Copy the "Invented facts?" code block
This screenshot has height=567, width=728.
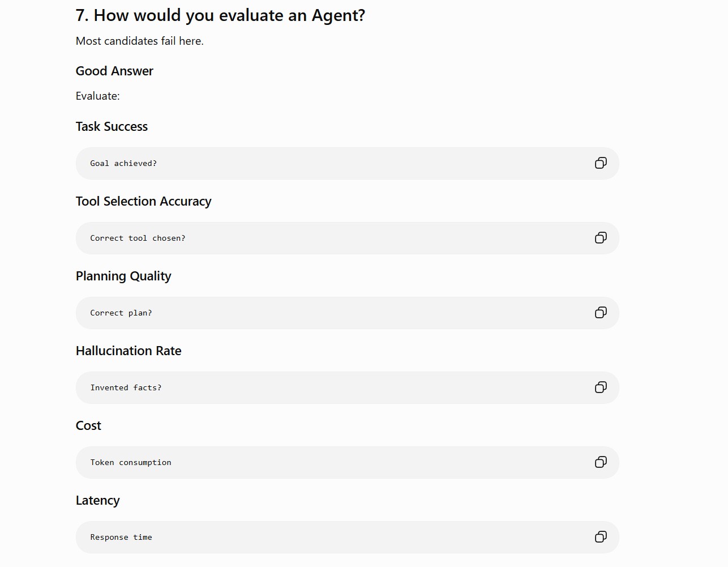pos(601,387)
